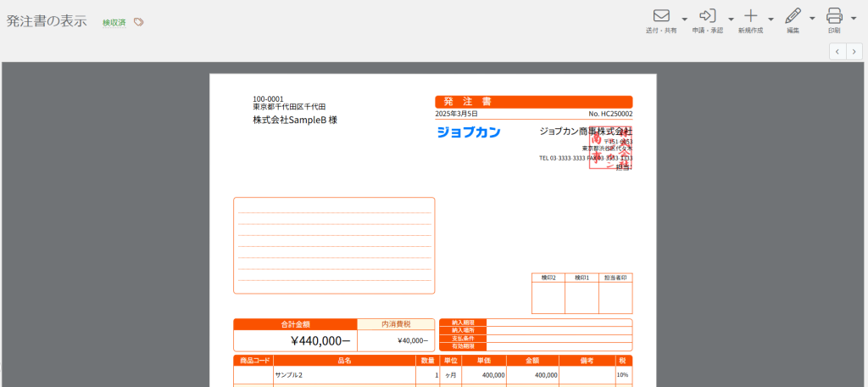Click the 商品コード column header
The height and width of the screenshot is (387, 868).
pos(253,361)
